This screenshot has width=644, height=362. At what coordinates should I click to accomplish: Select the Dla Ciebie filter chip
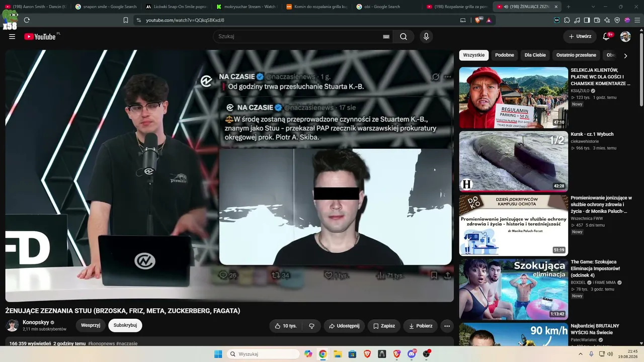click(x=535, y=55)
